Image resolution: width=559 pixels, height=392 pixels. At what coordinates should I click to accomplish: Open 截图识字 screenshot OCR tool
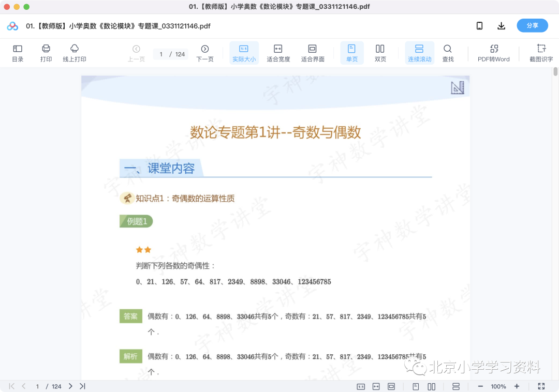tap(541, 53)
